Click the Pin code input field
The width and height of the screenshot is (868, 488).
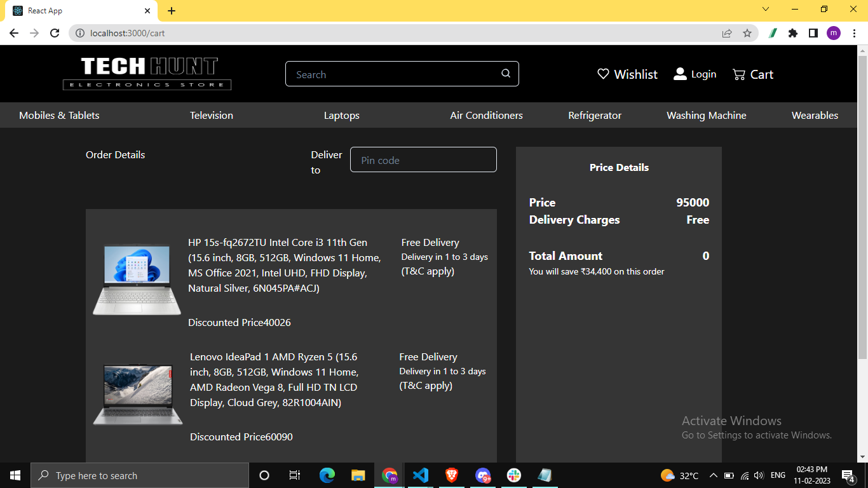click(423, 159)
